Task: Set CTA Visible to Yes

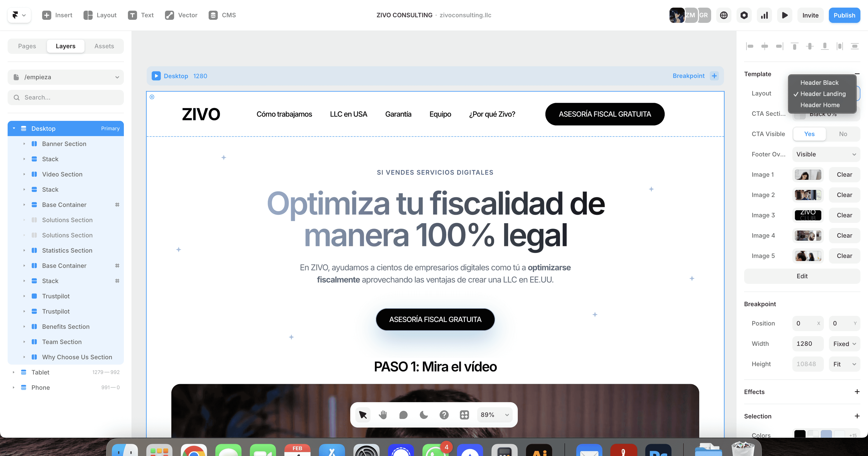Action: pos(809,134)
